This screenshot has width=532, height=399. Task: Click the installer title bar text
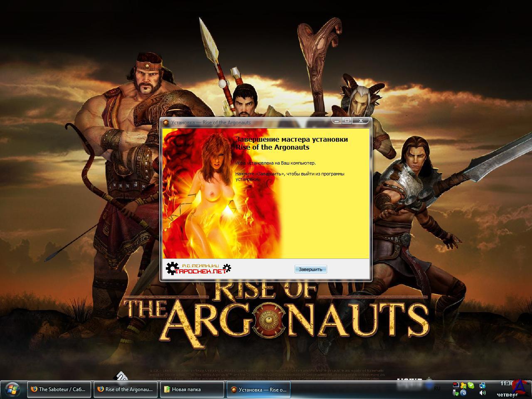[211, 123]
